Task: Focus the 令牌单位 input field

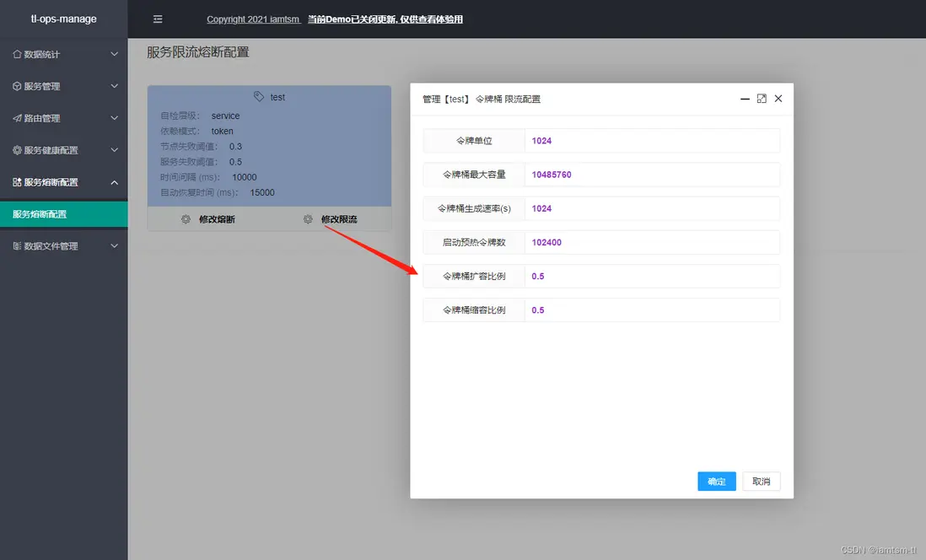Action: pyautogui.click(x=652, y=141)
